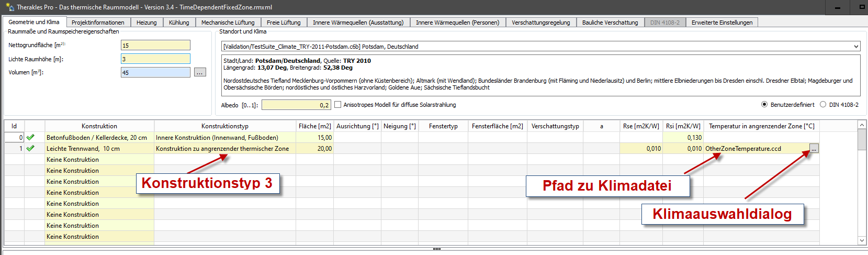This screenshot has width=868, height=255.
Task: Switch to the Geometrie und Klima tab
Action: pyautogui.click(x=34, y=22)
